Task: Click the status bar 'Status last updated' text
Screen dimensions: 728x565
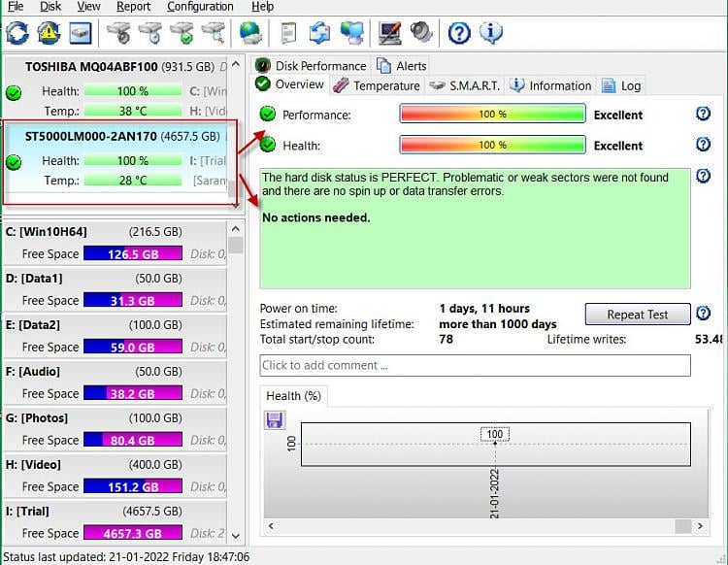Action: click(126, 557)
